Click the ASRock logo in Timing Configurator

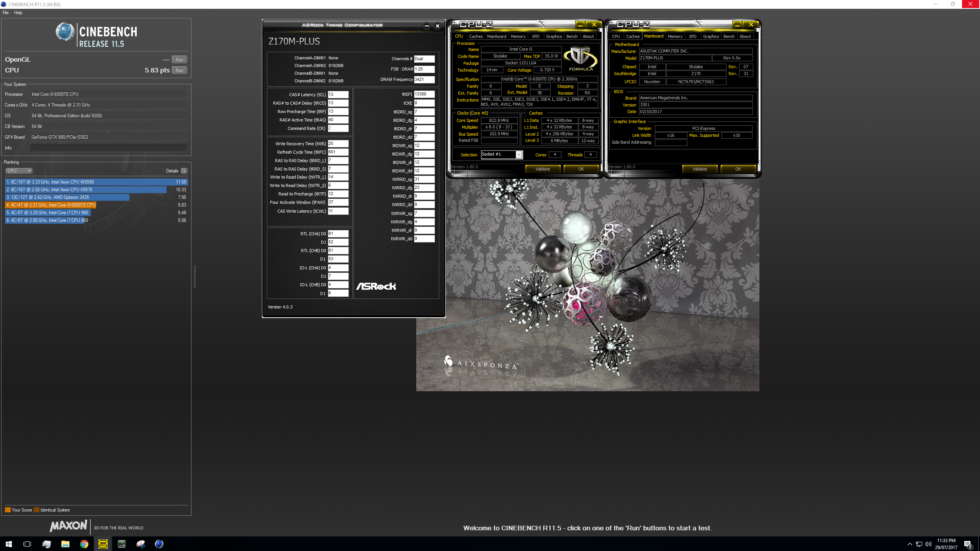tap(376, 286)
